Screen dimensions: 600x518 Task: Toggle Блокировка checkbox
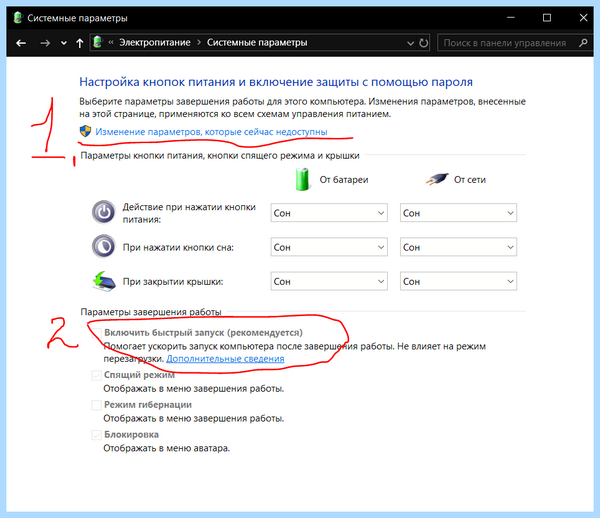pos(96,435)
